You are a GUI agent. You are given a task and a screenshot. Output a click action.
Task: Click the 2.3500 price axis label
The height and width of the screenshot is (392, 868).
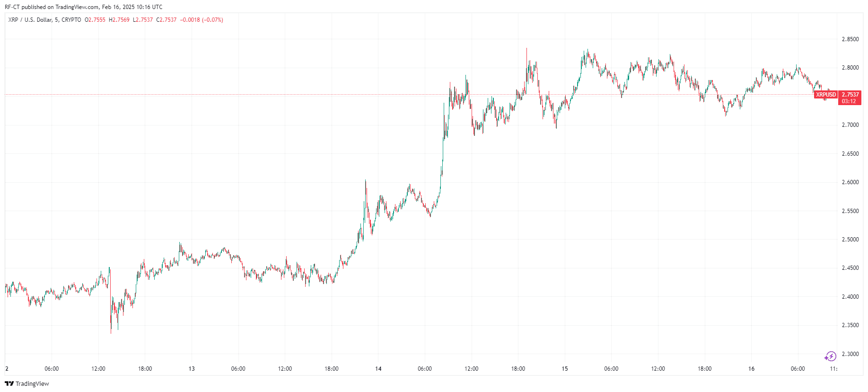pyautogui.click(x=850, y=325)
